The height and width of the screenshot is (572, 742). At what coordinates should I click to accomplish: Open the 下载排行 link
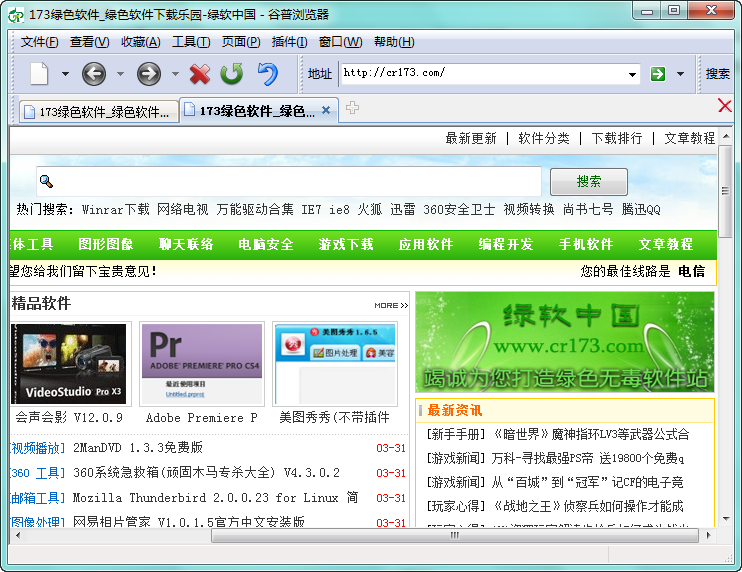(617, 138)
